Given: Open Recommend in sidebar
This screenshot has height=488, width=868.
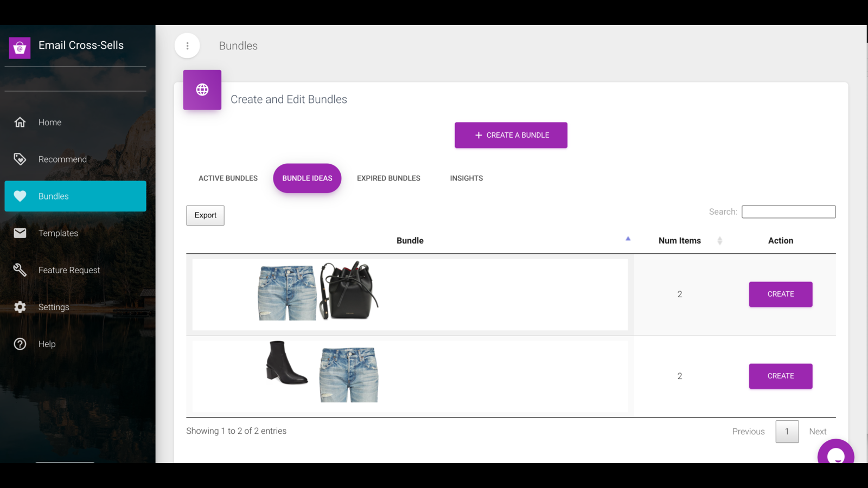Looking at the screenshot, I should [x=75, y=159].
